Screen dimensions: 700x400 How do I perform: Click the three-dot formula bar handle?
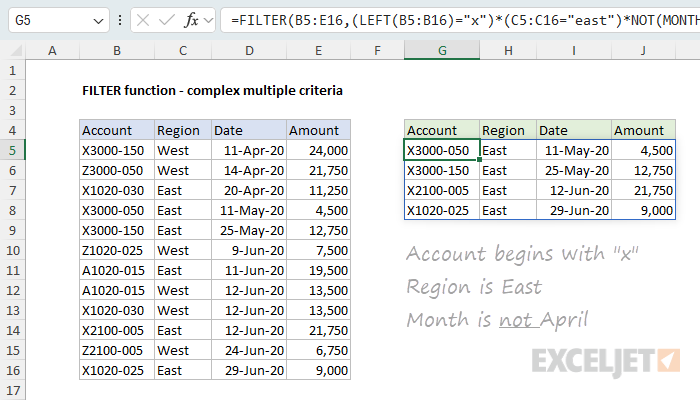point(120,21)
